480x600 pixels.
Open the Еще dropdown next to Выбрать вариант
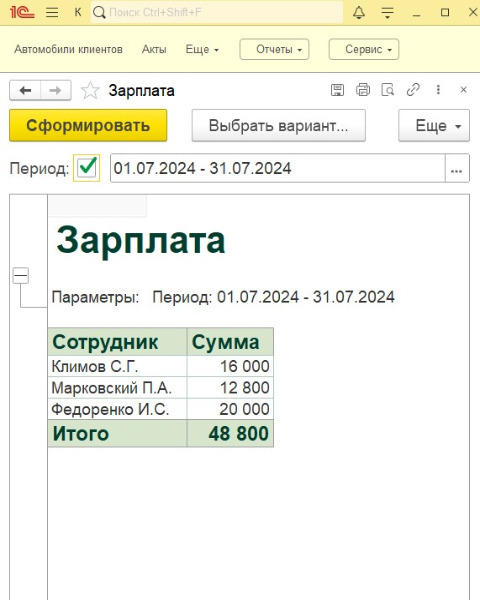434,126
